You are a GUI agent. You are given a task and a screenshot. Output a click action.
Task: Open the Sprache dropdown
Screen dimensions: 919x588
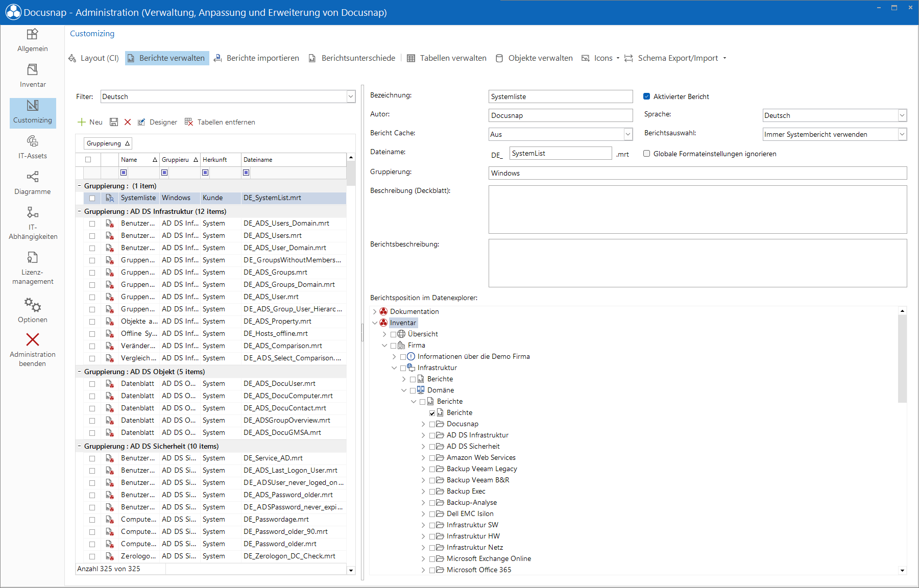(x=902, y=115)
